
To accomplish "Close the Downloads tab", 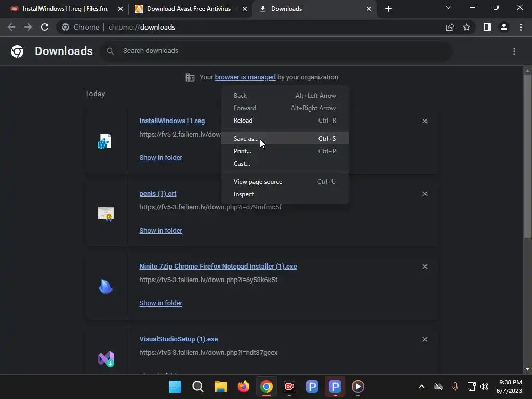I will tap(369, 9).
